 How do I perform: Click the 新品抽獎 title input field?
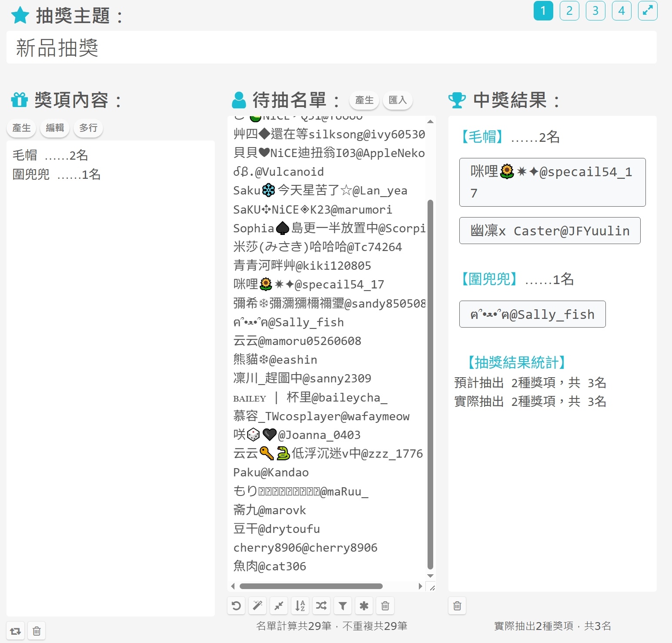point(331,47)
